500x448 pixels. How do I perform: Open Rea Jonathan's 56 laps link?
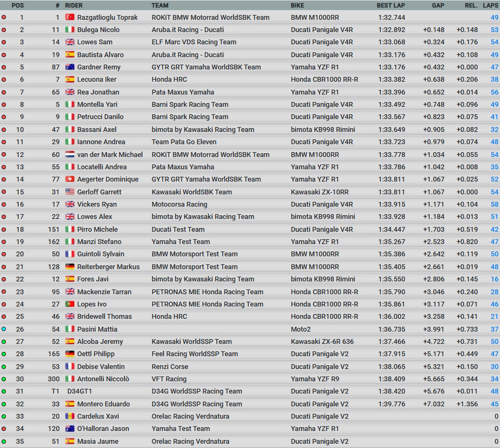pyautogui.click(x=494, y=92)
